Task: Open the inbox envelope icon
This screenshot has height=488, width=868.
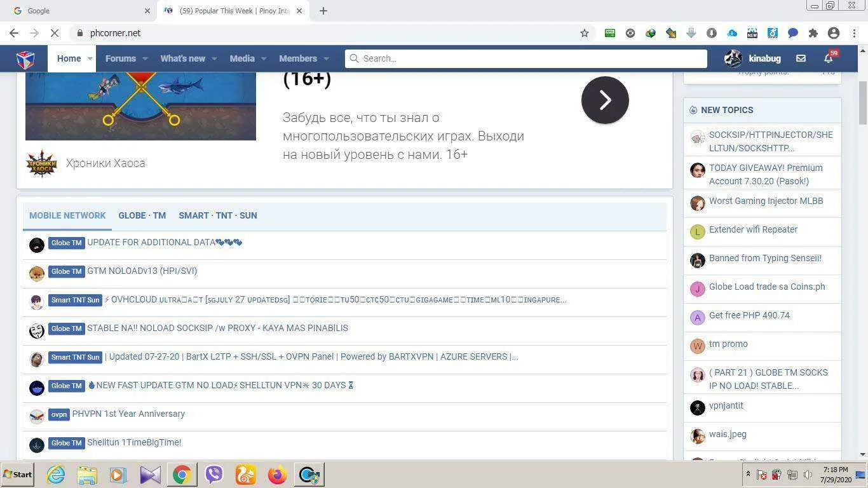Action: pos(801,58)
